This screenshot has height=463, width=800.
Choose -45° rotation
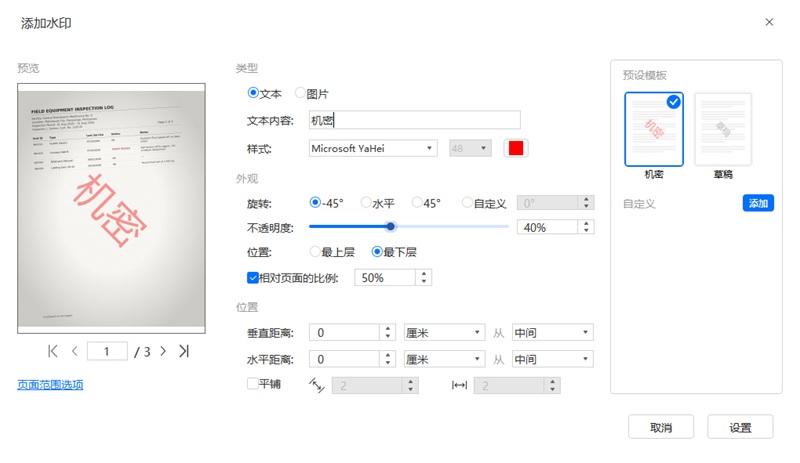coord(315,203)
